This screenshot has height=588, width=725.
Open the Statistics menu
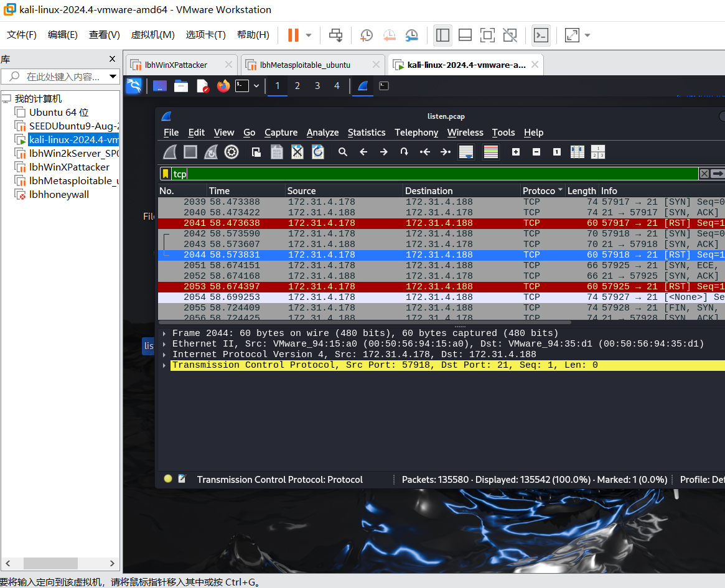click(x=366, y=133)
